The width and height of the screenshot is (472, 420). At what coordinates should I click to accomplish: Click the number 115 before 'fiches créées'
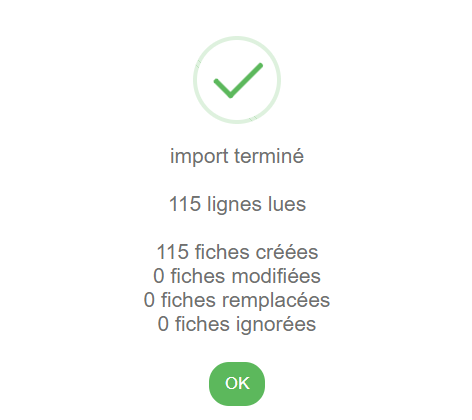click(x=172, y=252)
